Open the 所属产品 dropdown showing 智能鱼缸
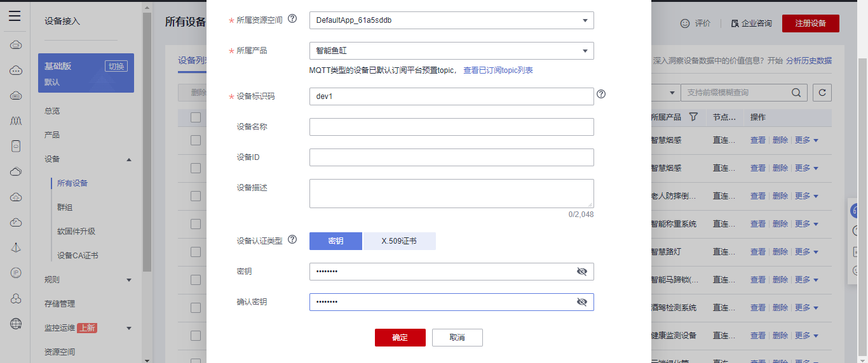The image size is (868, 363). pos(451,51)
